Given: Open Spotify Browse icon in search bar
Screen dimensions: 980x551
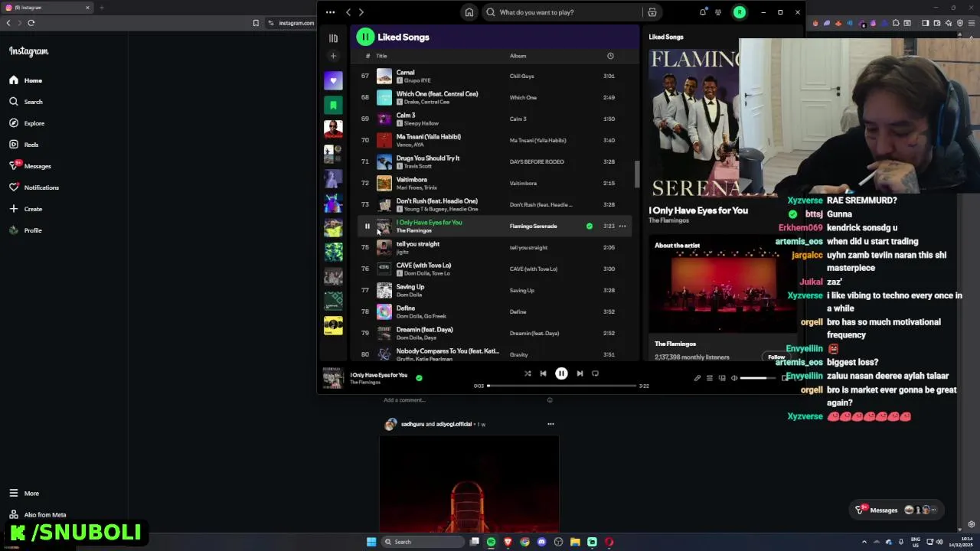Looking at the screenshot, I should coord(652,12).
